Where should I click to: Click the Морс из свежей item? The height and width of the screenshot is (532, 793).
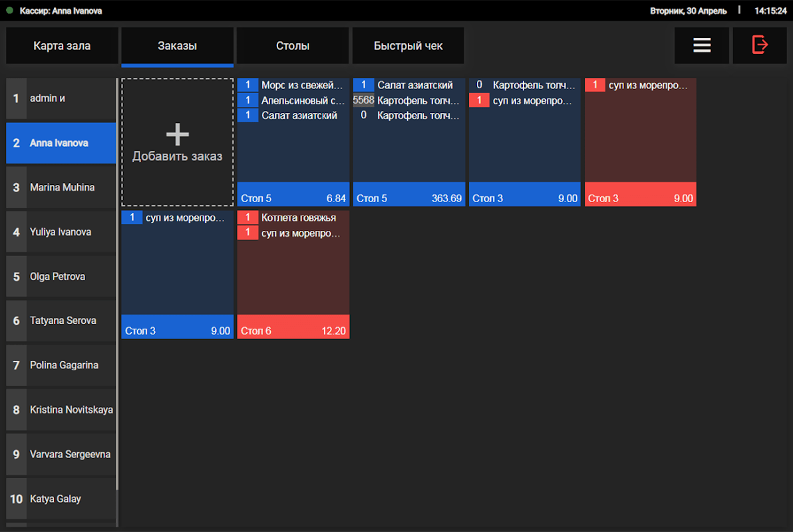pos(293,85)
